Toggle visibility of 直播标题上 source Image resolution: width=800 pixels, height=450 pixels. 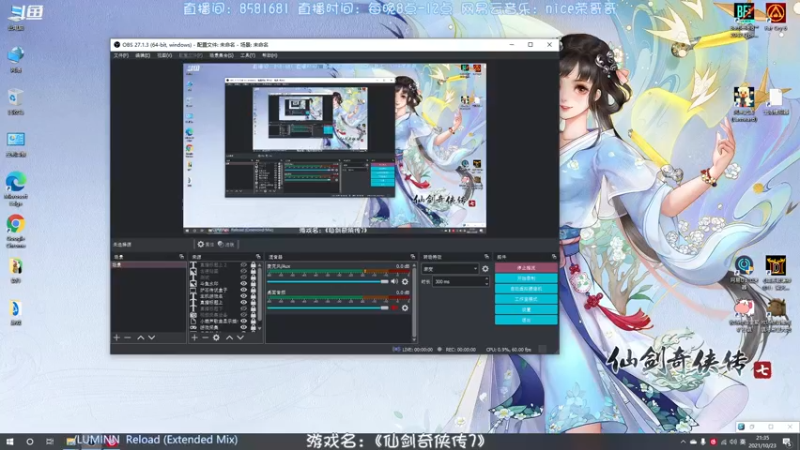[x=243, y=303]
